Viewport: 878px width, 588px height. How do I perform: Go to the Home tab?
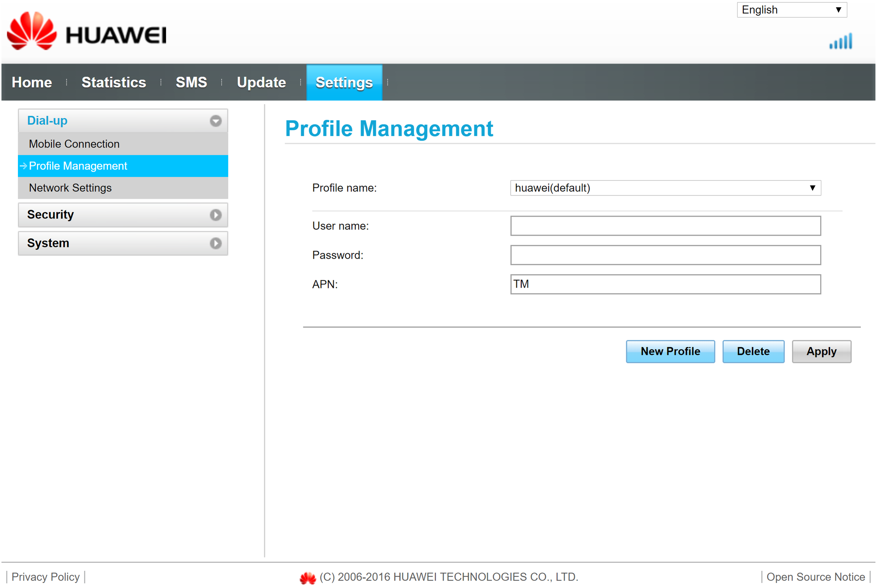click(32, 82)
